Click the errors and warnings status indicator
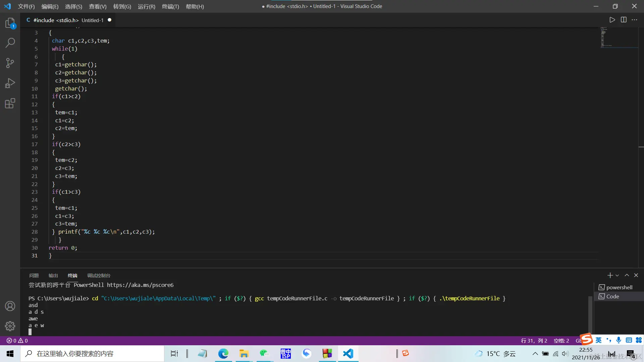 17,341
